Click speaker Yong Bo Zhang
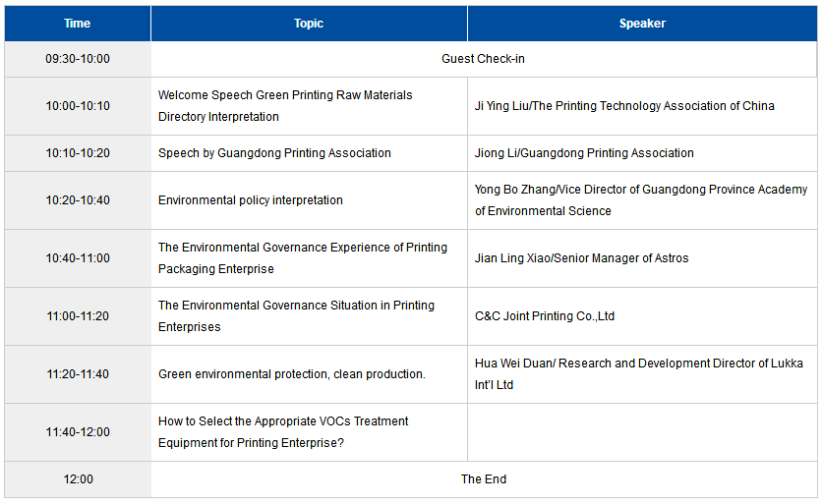822x504 pixels. 642,200
